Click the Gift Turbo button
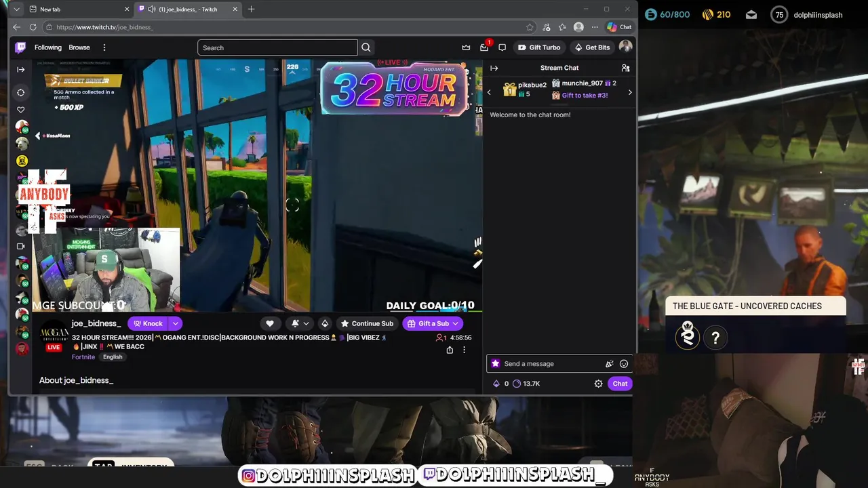Viewport: 868px width, 488px height. (539, 47)
